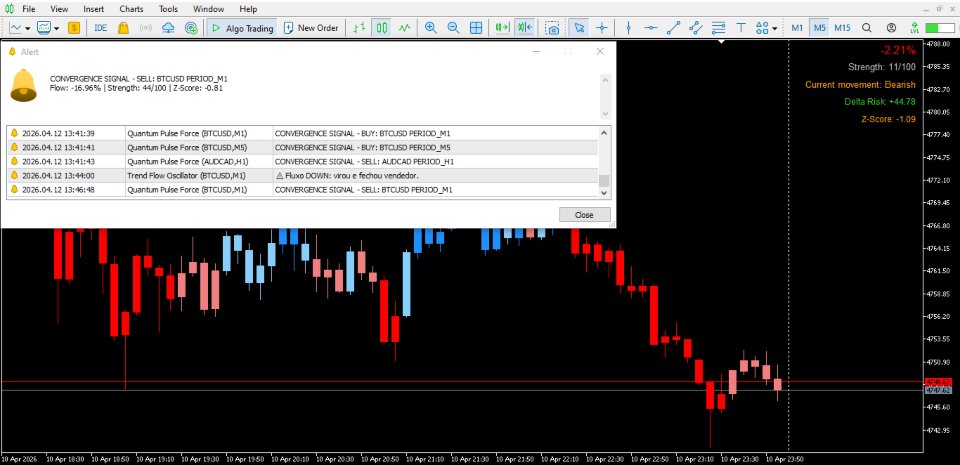Select the trendline drawing tool
This screenshot has width=960, height=465.
coord(673,28)
